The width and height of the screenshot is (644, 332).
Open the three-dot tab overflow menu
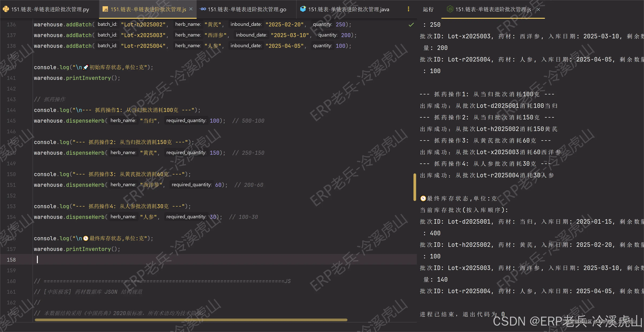click(x=409, y=9)
